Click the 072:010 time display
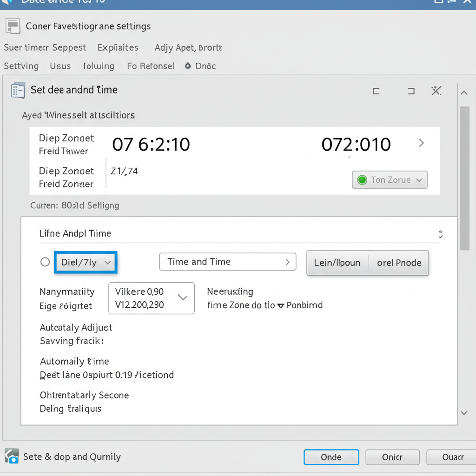The image size is (476, 476). (356, 144)
